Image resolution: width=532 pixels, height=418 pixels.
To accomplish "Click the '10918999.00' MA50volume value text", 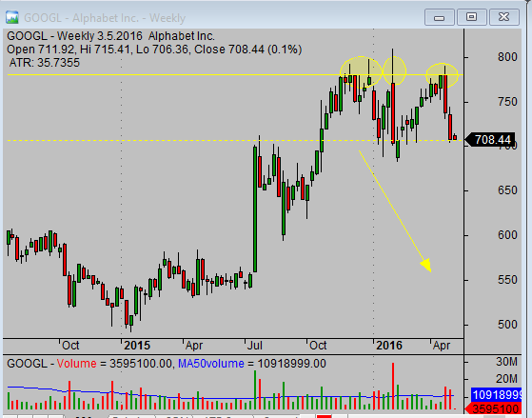I will click(x=292, y=364).
